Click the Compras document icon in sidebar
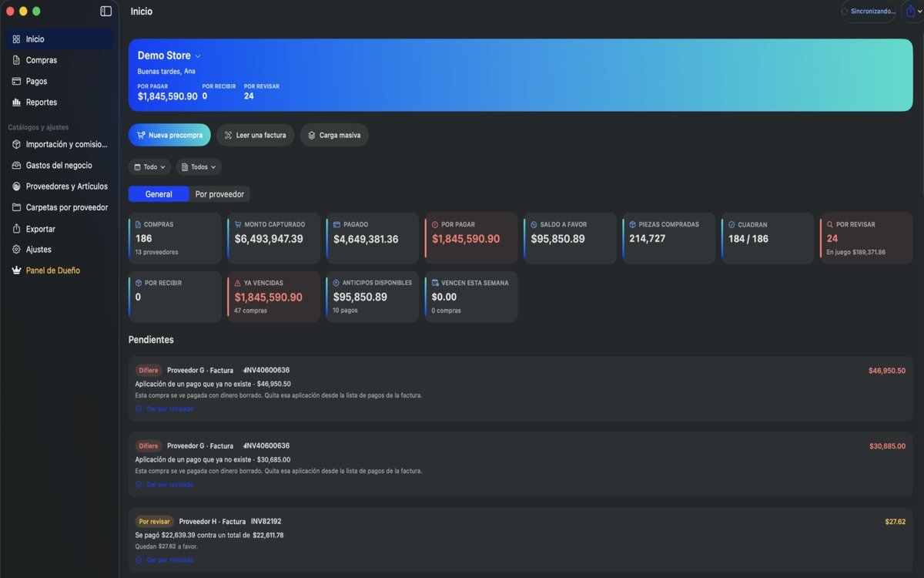 tap(16, 60)
